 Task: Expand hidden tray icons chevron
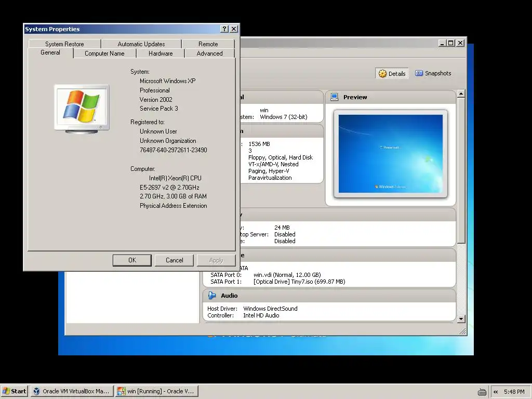[496, 392]
